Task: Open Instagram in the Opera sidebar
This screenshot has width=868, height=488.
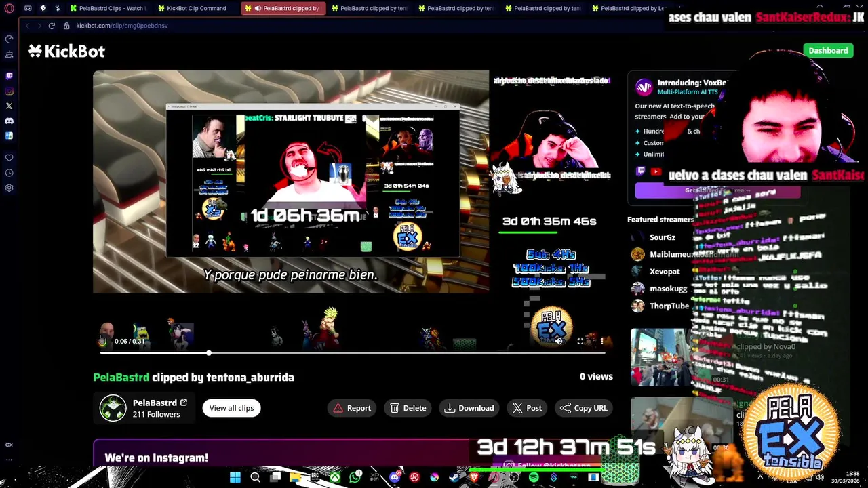Action: 9,91
